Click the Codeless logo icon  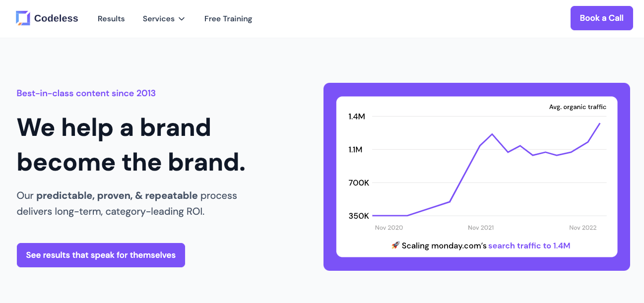point(23,18)
